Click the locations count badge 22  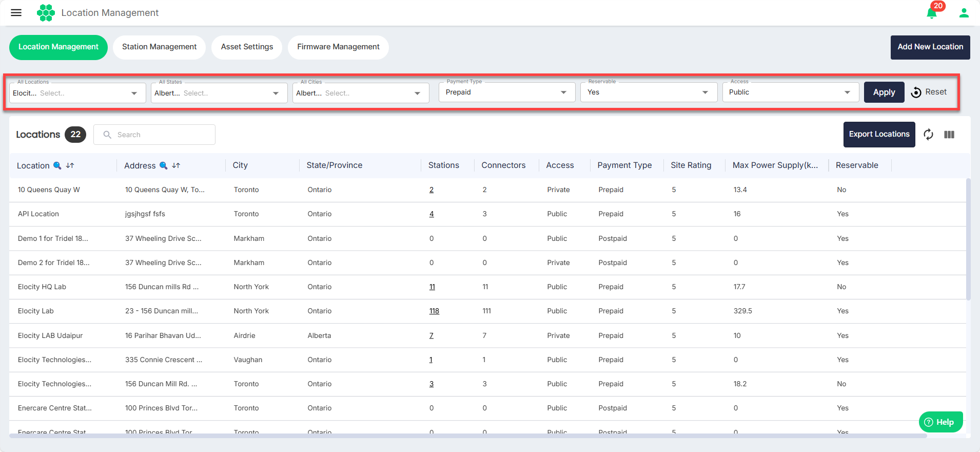75,135
